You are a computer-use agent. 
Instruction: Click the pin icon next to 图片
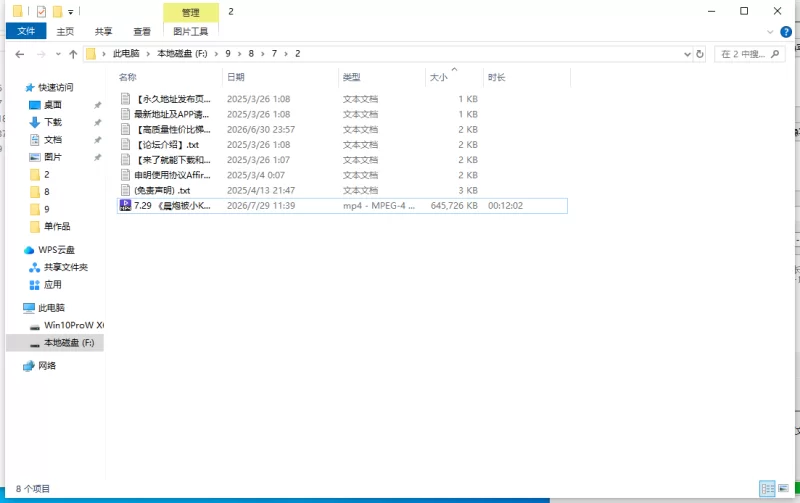point(97,157)
